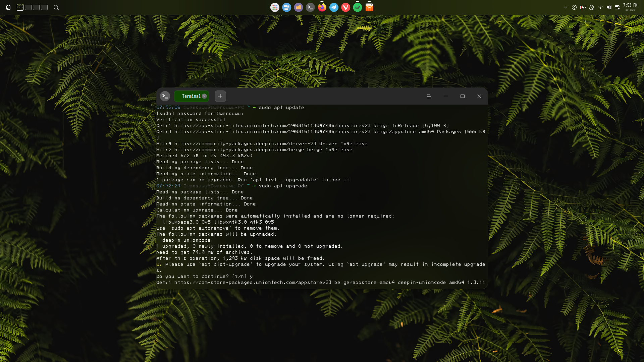Add a new terminal tab with plus button
This screenshot has height=362, width=644.
coord(220,96)
